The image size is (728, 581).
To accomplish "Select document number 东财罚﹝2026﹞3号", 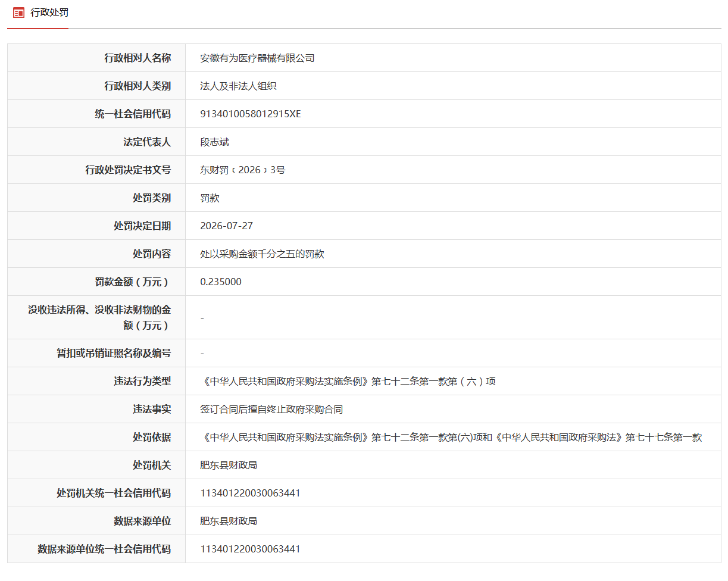I will point(243,170).
